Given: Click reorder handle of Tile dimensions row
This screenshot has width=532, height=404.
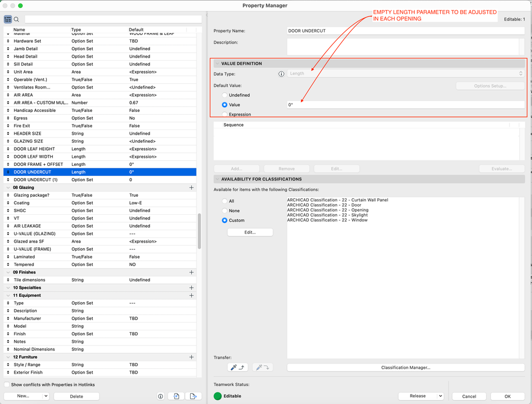Looking at the screenshot, I should (8, 280).
